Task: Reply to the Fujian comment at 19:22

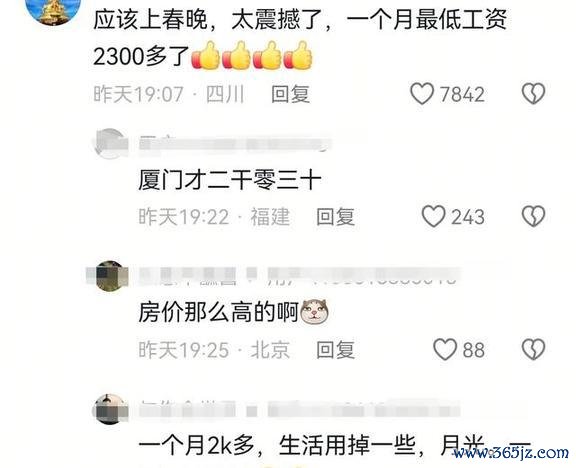Action: coord(335,216)
